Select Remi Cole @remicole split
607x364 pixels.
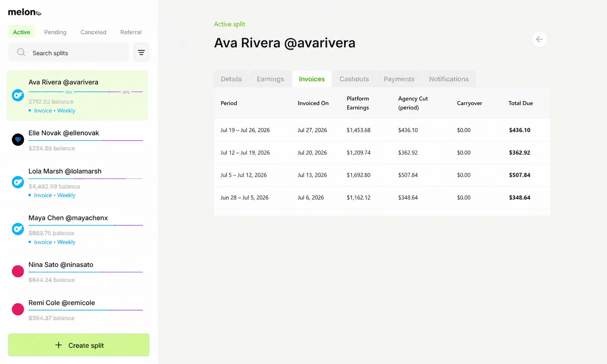click(77, 310)
